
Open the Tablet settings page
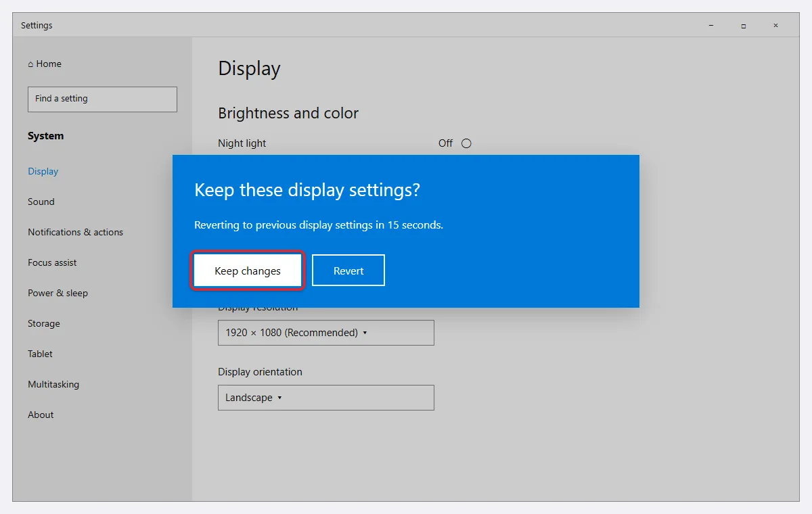click(40, 354)
